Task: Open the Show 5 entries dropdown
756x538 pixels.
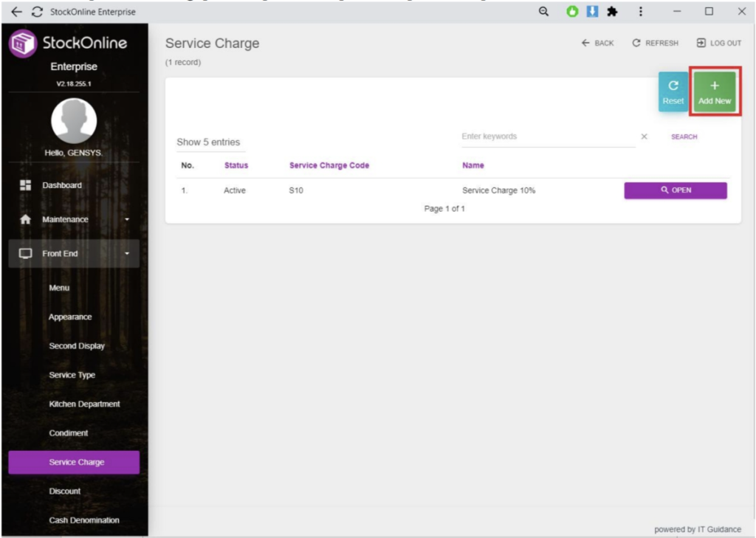Action: point(208,142)
